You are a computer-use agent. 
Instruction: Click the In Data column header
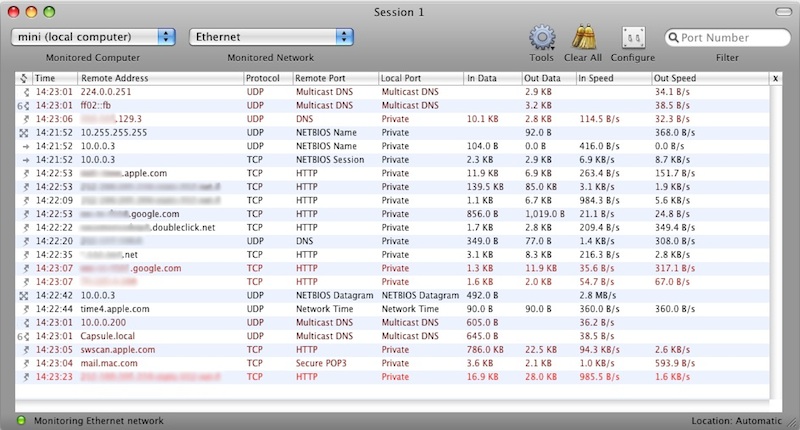click(491, 77)
